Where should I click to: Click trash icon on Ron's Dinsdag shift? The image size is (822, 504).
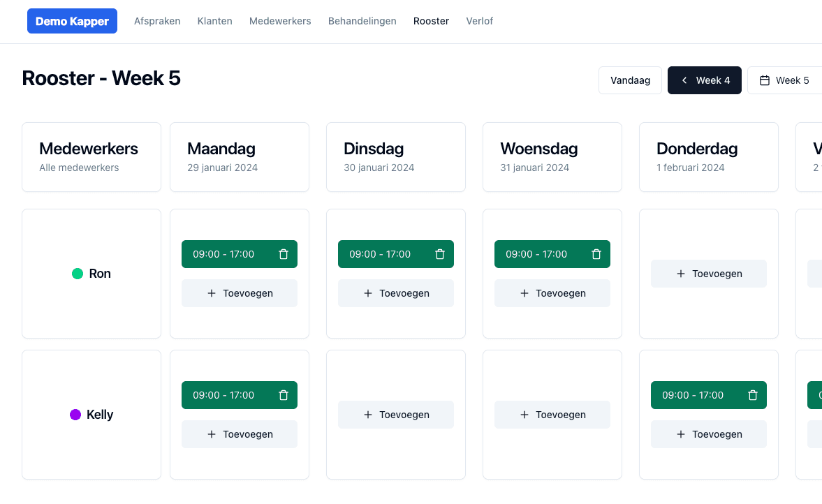pos(440,254)
